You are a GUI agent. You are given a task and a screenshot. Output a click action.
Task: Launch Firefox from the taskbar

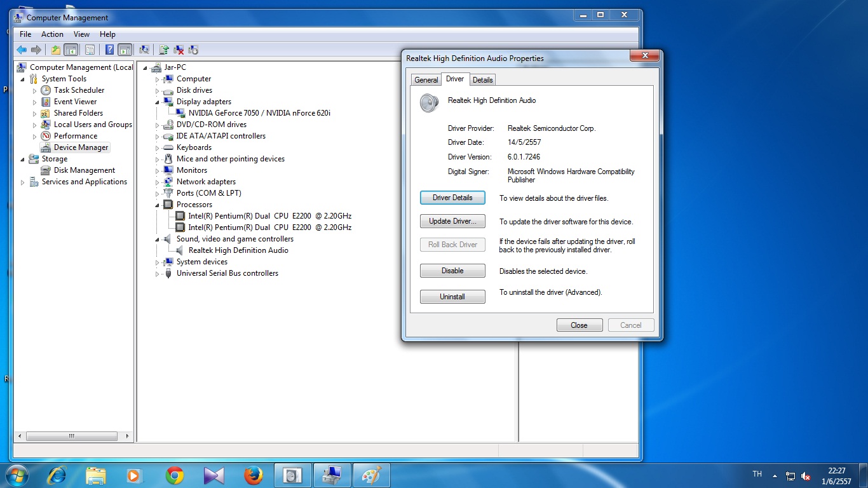254,475
